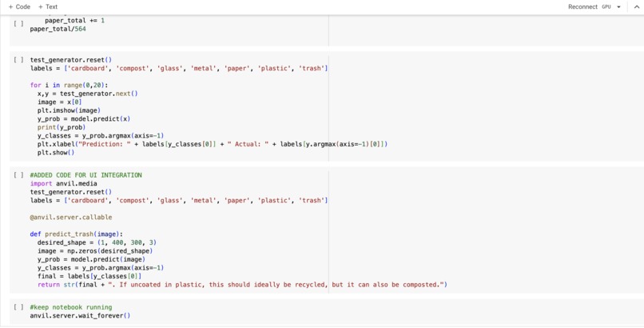The height and width of the screenshot is (328, 644).
Task: Click the y_prob = model.predict(x) line
Action: (x=84, y=118)
